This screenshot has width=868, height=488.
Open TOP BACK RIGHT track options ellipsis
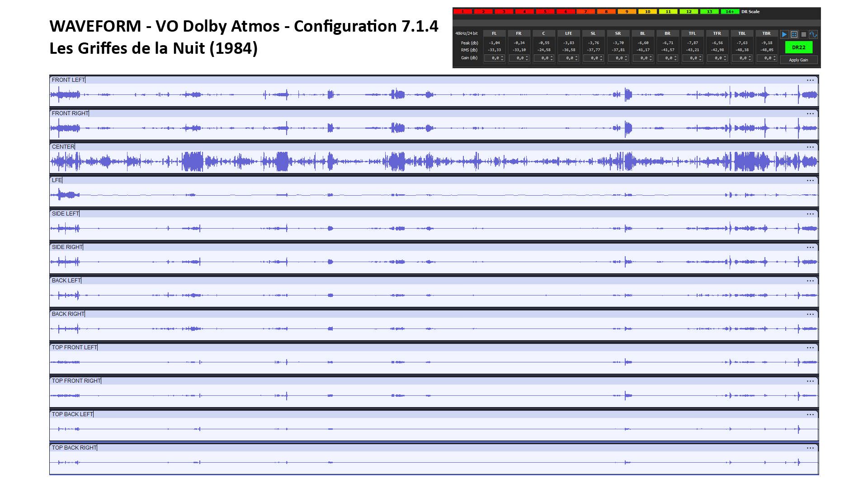coord(810,448)
